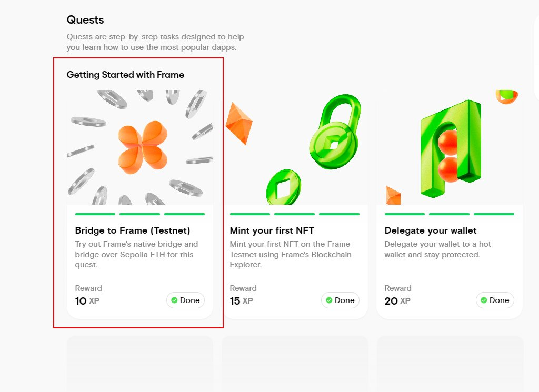Click the 10 XP reward on Bridge quest
This screenshot has width=539, height=392.
pos(87,301)
